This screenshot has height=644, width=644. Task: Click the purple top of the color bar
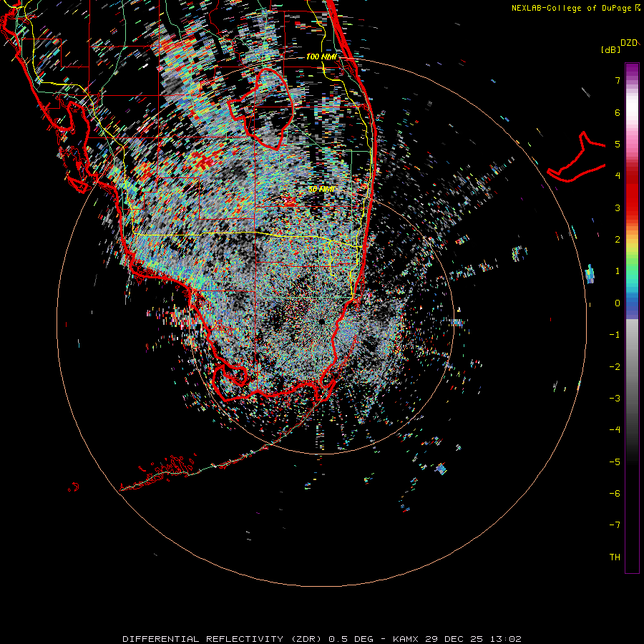point(632,70)
